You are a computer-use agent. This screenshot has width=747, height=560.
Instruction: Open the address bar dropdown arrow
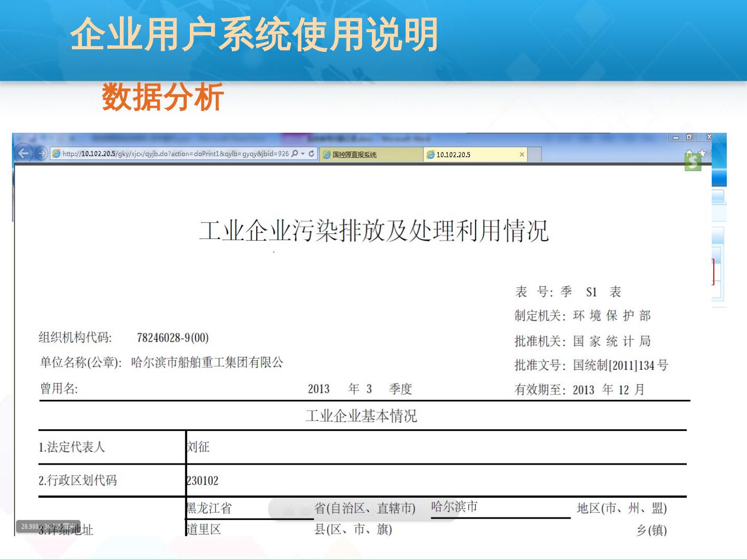tap(303, 154)
